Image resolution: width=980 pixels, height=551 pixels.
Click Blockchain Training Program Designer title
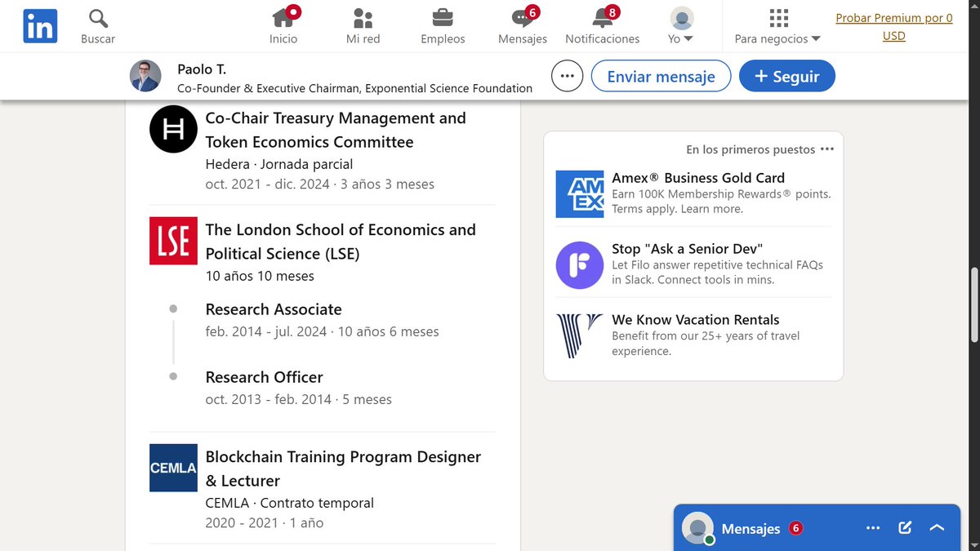point(343,469)
